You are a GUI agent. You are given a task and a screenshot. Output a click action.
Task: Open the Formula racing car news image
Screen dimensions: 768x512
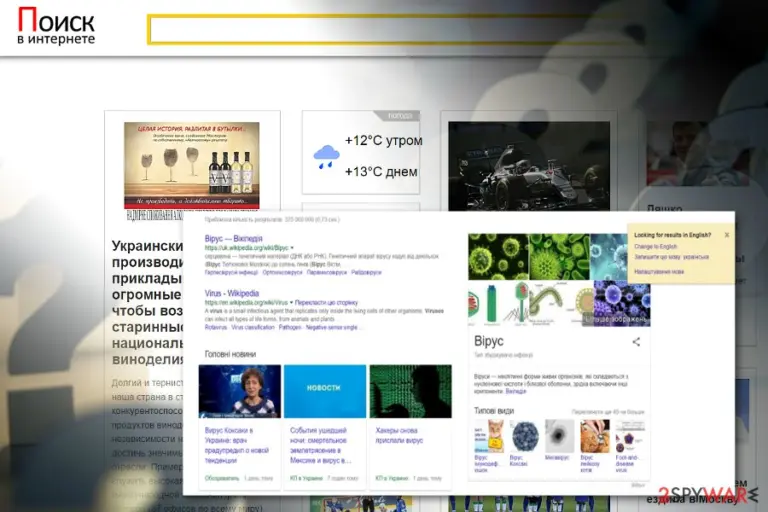529,167
